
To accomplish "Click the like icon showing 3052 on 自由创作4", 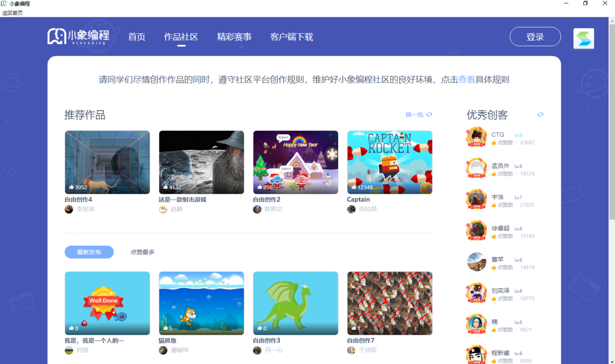I will click(x=71, y=187).
